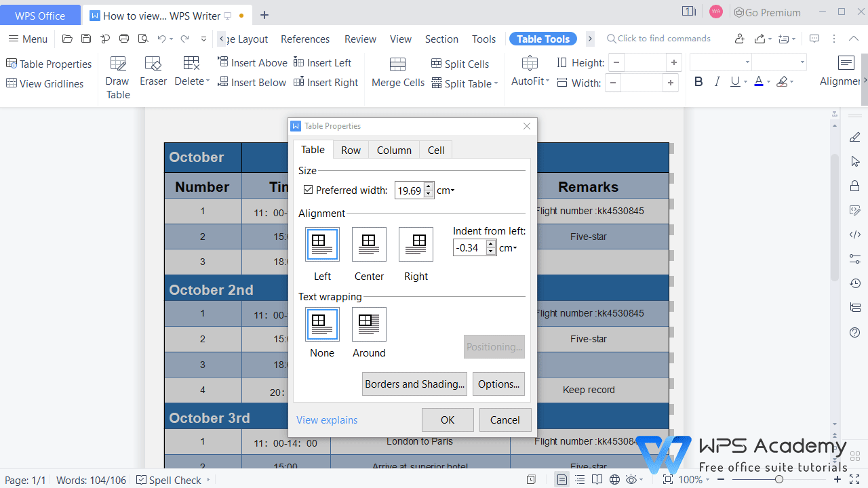The width and height of the screenshot is (868, 488).
Task: Open the Review ribbon tab
Action: click(x=360, y=39)
